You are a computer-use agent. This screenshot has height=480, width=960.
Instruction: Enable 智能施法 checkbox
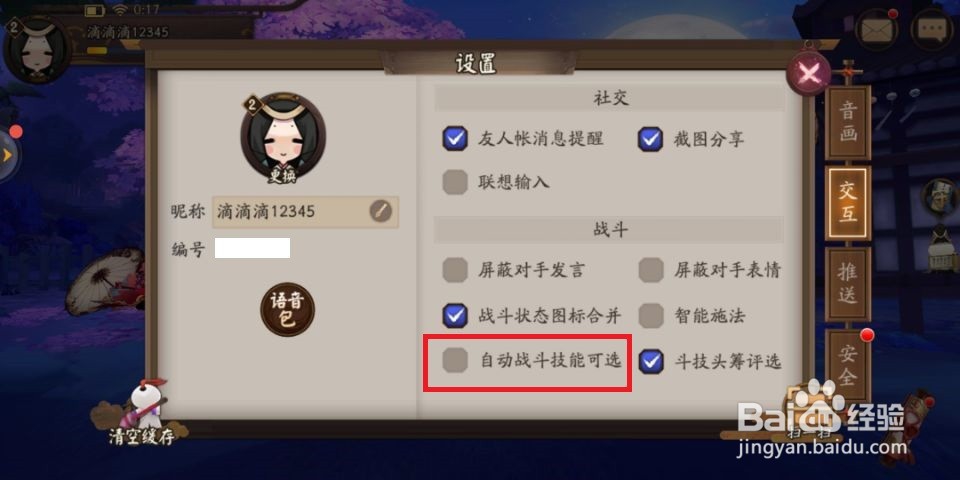coord(650,316)
